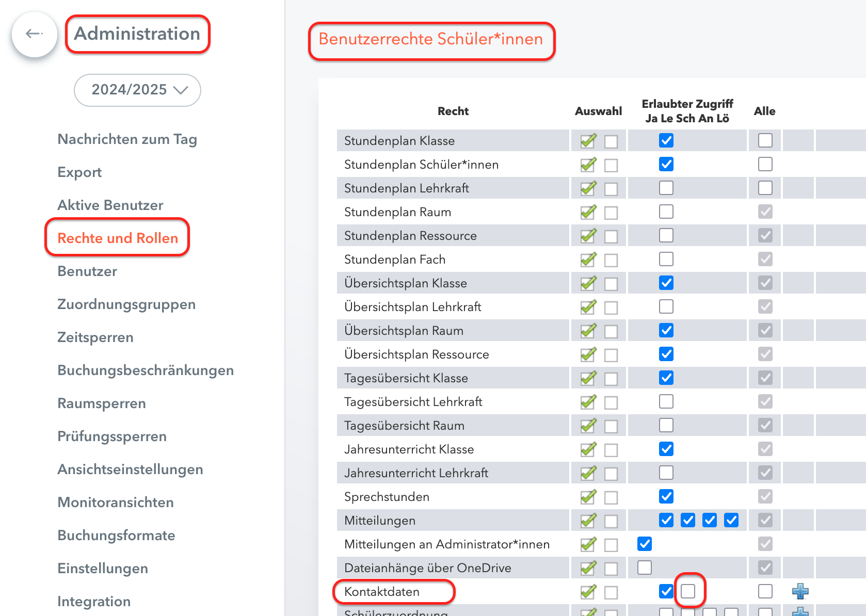
Task: Open Nachrichten zum Tag link
Action: (127, 139)
